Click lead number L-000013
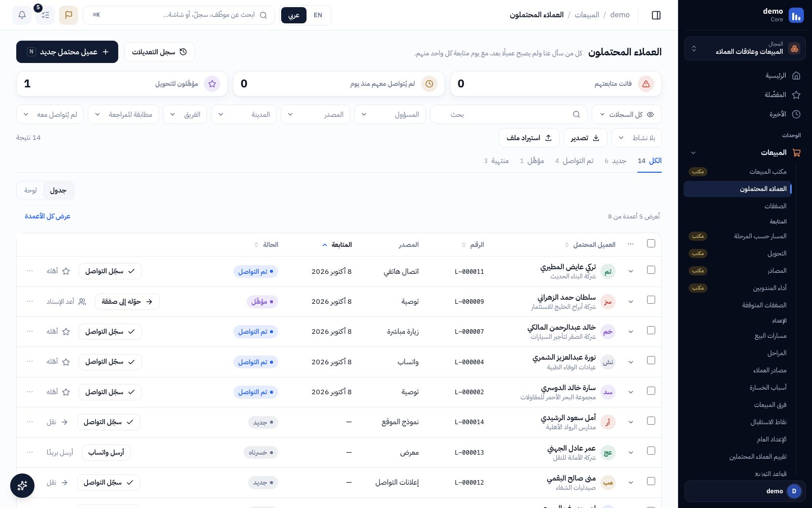The height and width of the screenshot is (508, 812). tap(469, 453)
